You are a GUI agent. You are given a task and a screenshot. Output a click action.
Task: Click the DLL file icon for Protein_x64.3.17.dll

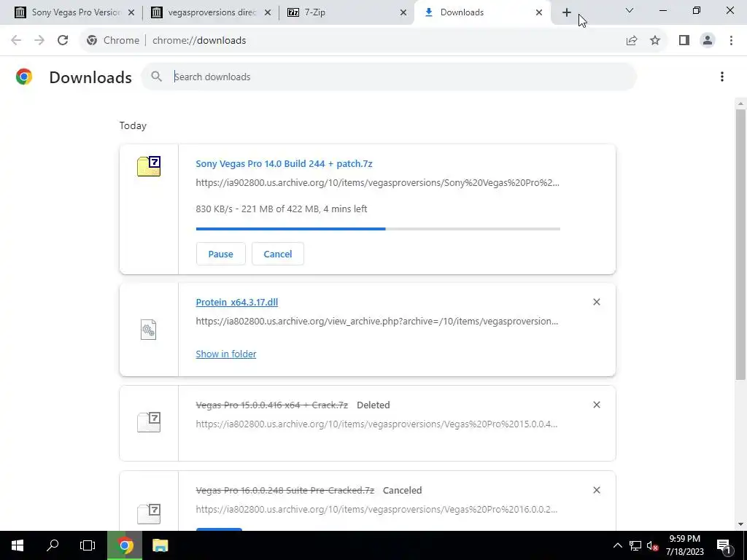148,330
